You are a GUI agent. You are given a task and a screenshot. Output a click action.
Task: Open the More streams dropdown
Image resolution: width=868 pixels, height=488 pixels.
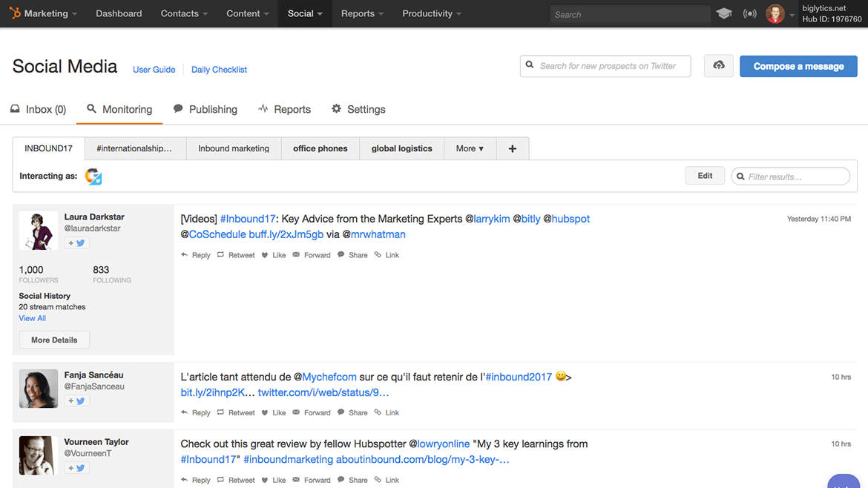coord(469,148)
